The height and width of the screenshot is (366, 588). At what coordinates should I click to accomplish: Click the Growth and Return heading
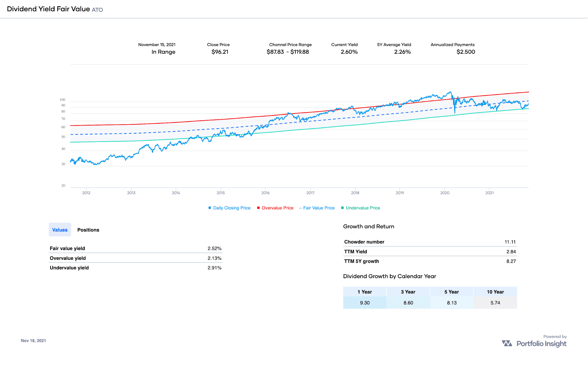pyautogui.click(x=368, y=226)
